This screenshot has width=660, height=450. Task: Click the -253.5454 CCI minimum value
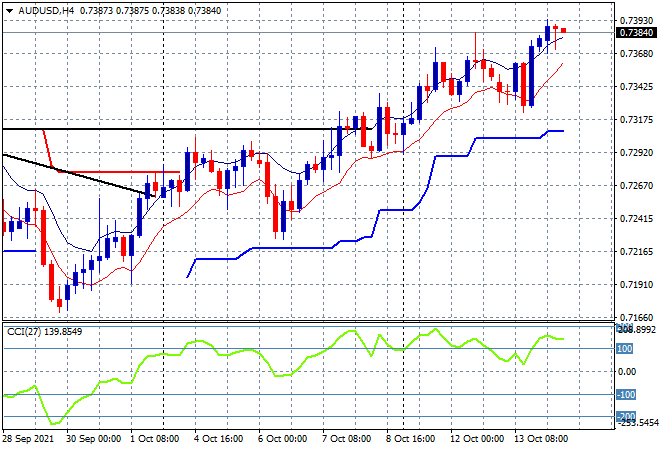[638, 422]
